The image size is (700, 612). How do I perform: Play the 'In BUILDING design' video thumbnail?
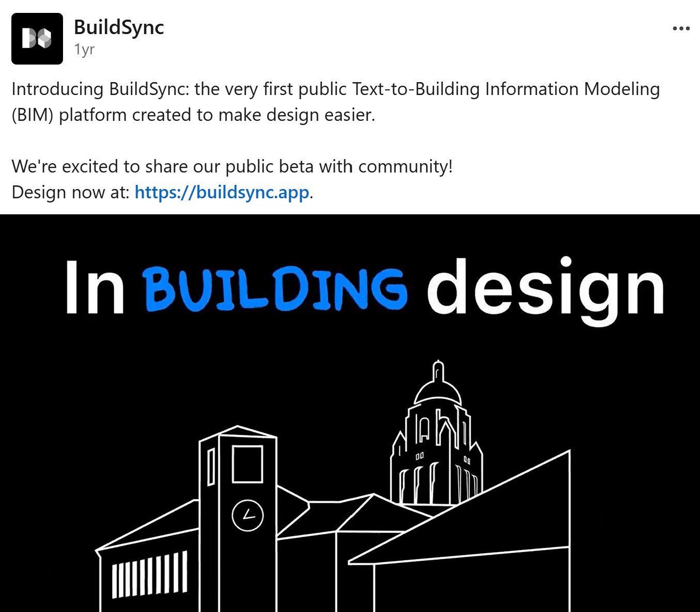tap(350, 413)
